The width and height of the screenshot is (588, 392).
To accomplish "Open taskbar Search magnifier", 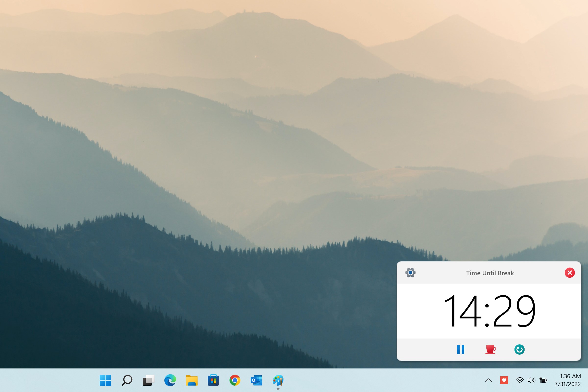I will [x=127, y=380].
